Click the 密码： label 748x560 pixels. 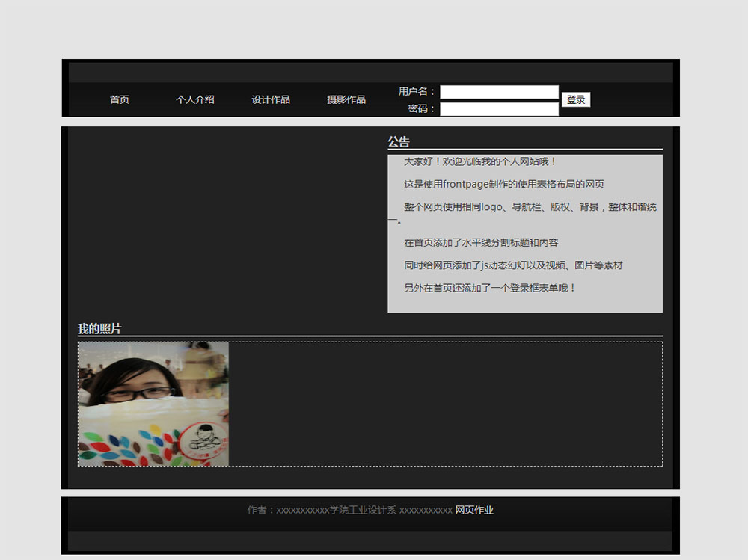pos(421,108)
